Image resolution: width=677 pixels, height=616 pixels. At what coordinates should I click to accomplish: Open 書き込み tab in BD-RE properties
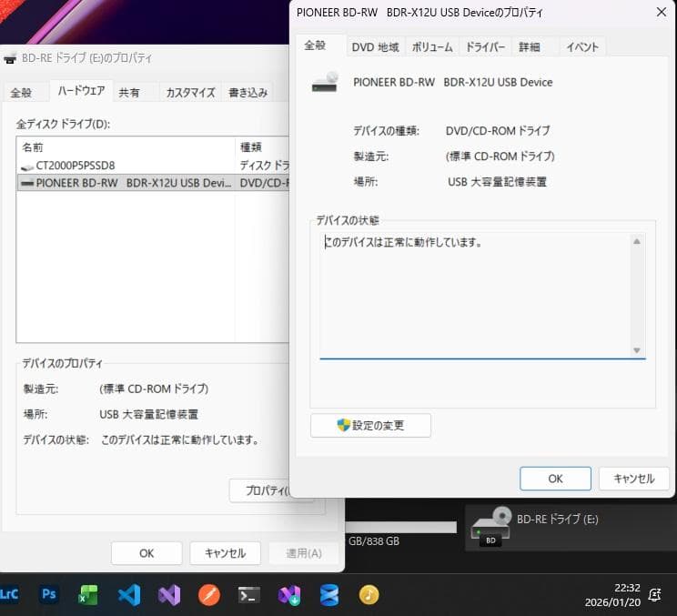(x=248, y=93)
